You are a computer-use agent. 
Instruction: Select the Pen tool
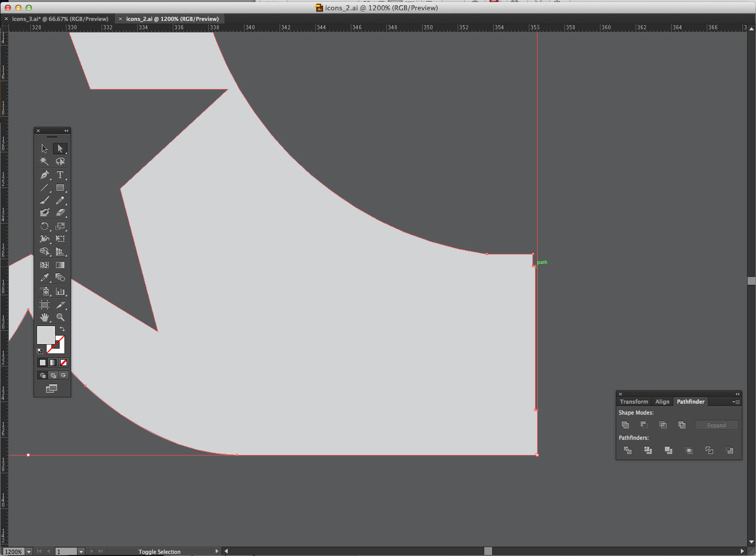[45, 175]
